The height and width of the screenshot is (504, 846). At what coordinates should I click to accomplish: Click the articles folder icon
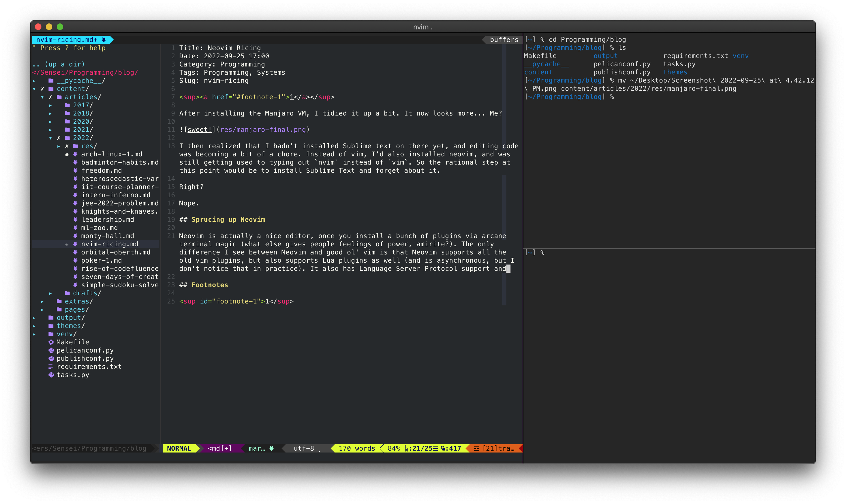coord(59,97)
